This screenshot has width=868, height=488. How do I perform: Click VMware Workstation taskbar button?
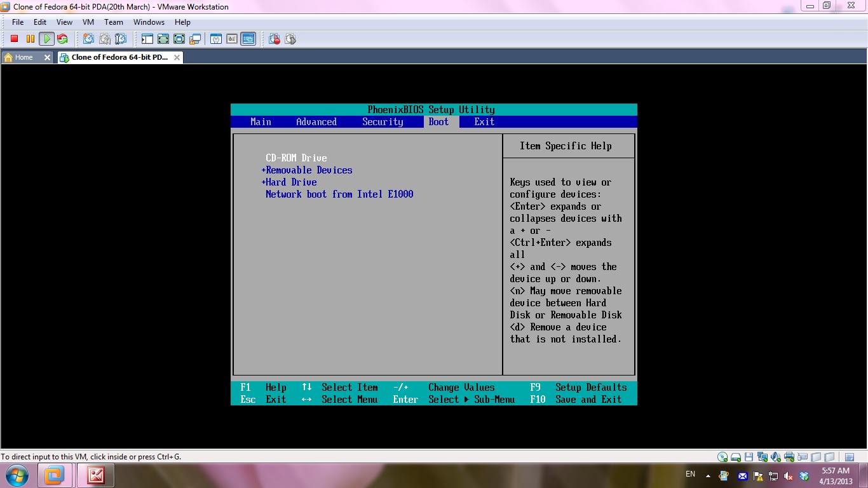pos(55,475)
